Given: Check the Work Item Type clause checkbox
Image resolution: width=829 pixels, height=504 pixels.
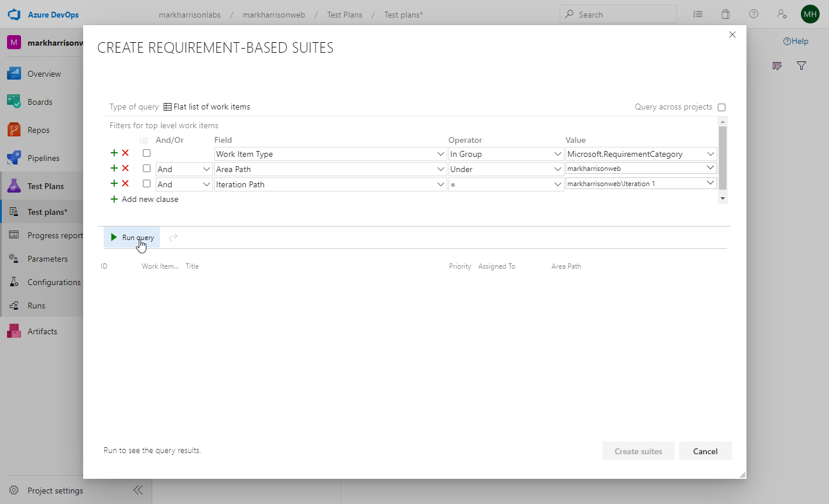Looking at the screenshot, I should pyautogui.click(x=146, y=153).
